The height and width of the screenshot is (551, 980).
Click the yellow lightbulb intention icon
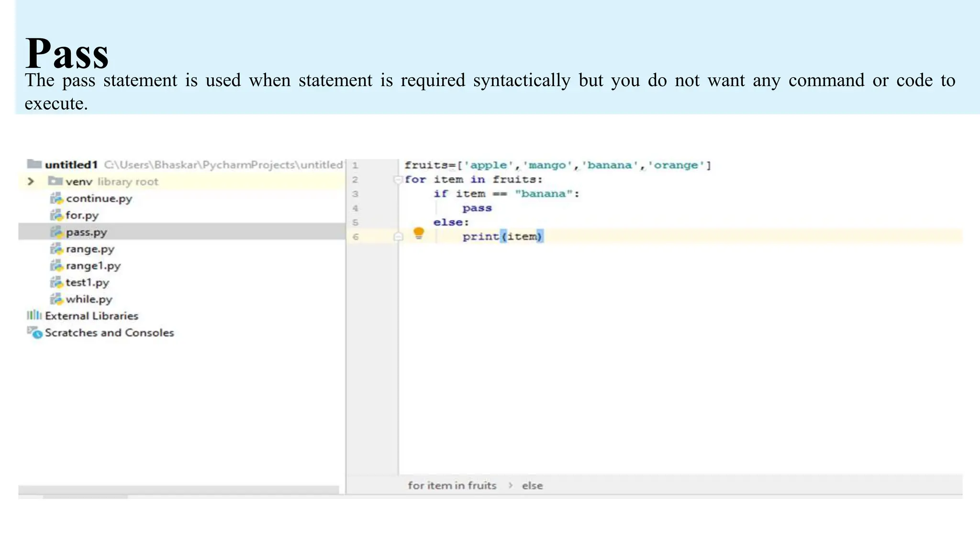coord(418,233)
